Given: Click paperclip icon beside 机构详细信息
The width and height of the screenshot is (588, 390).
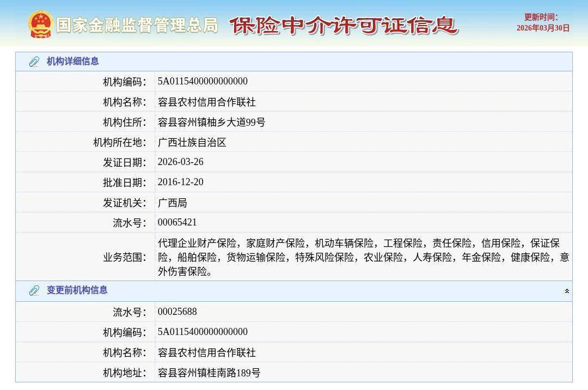Looking at the screenshot, I should pyautogui.click(x=34, y=62).
